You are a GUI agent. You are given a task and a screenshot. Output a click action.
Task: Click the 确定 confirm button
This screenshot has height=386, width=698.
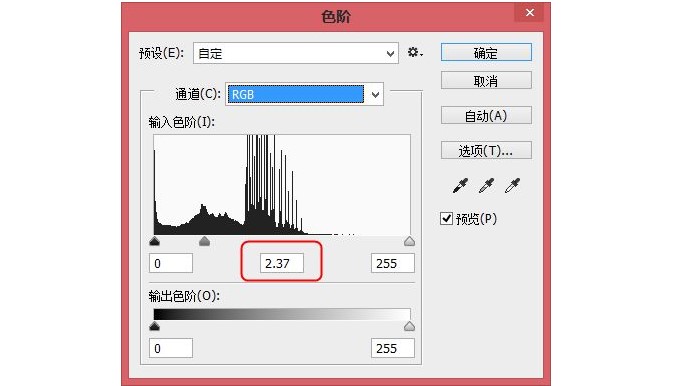486,53
